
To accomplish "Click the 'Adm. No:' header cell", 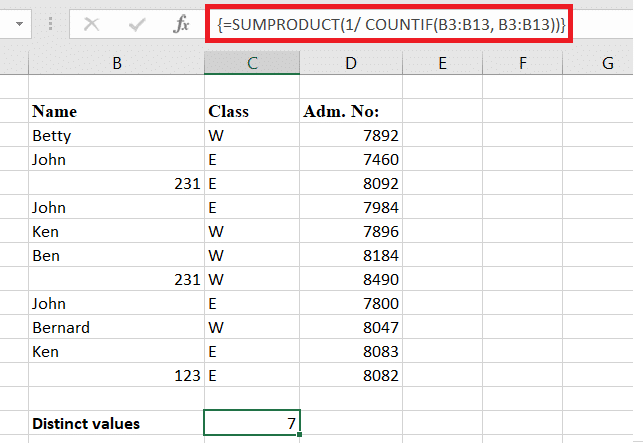I will coord(350,111).
